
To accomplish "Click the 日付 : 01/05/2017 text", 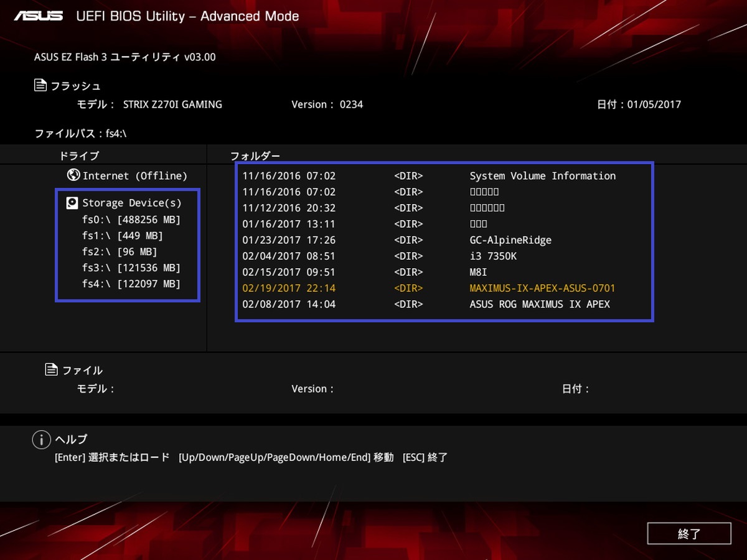I will click(x=639, y=105).
